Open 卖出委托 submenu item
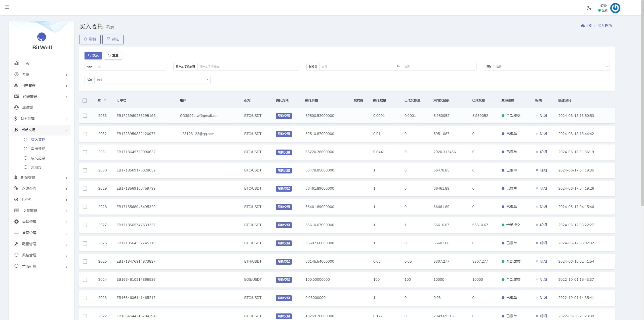 38,149
